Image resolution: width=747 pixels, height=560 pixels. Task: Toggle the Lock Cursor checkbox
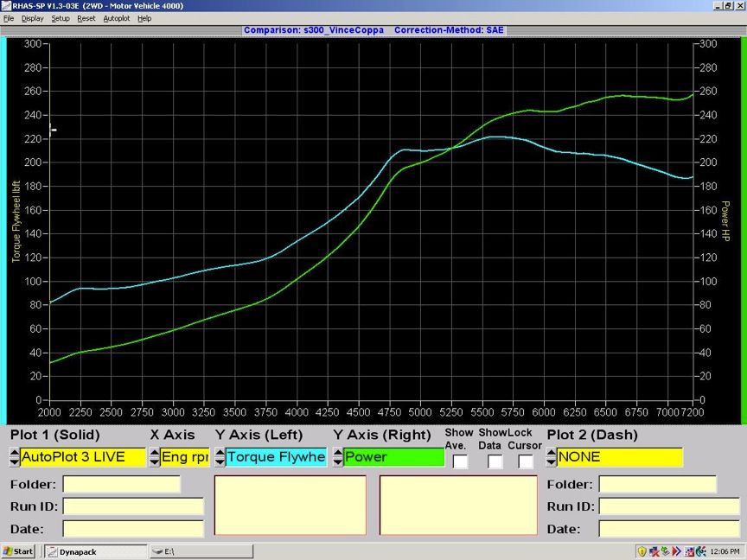(x=526, y=461)
